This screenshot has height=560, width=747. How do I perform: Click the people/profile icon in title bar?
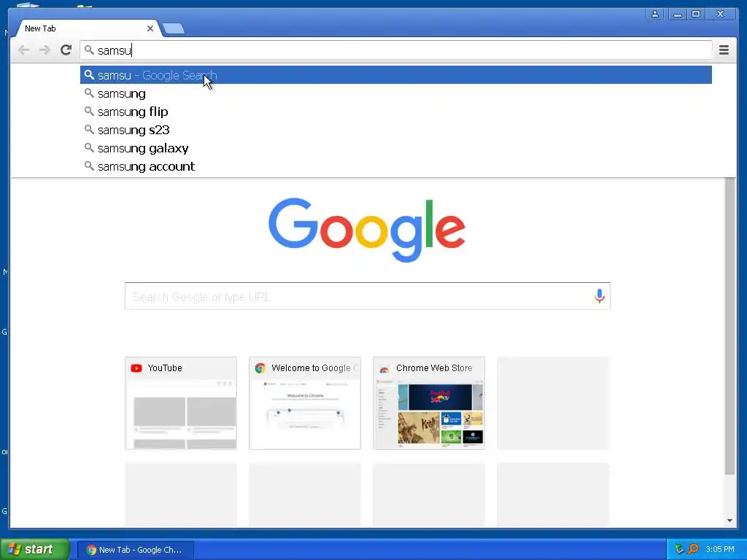[655, 14]
